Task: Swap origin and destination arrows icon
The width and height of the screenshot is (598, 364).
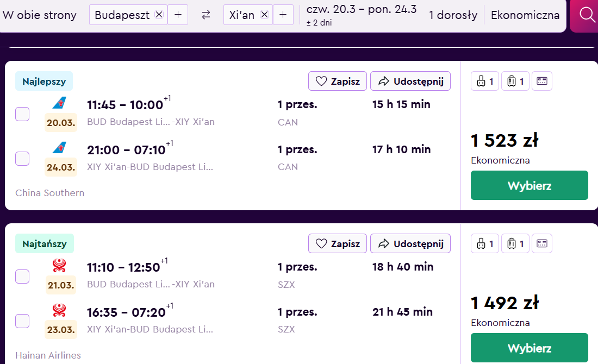Action: (x=206, y=15)
